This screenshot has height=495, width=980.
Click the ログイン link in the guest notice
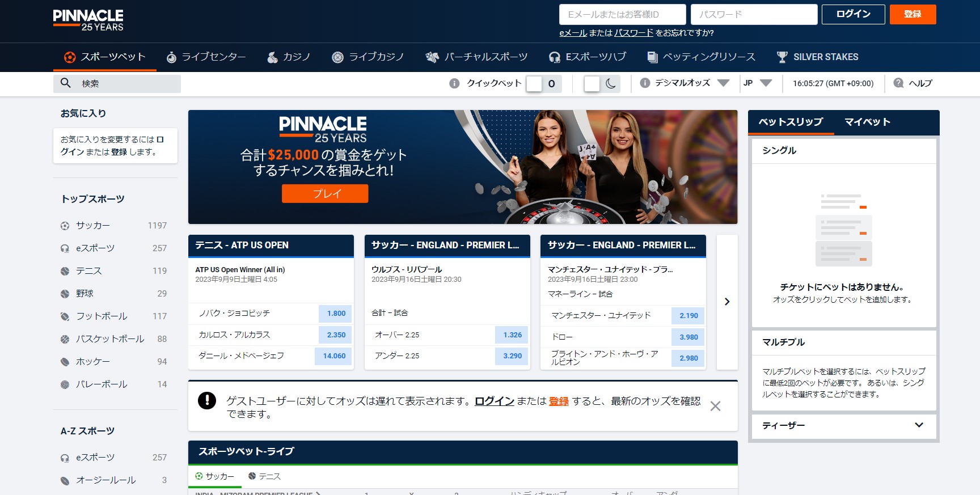495,401
